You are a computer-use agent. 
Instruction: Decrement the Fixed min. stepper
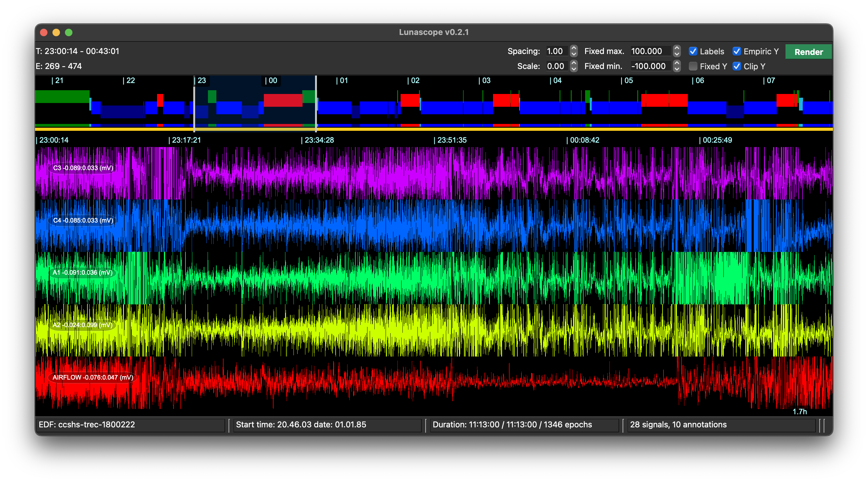click(x=677, y=69)
